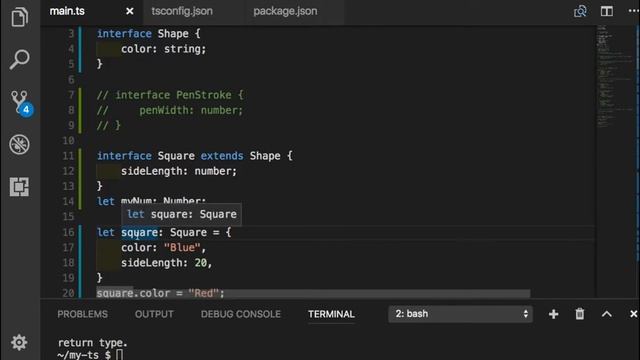Show the DEBUG CONSOLE panel tab

[x=241, y=314]
